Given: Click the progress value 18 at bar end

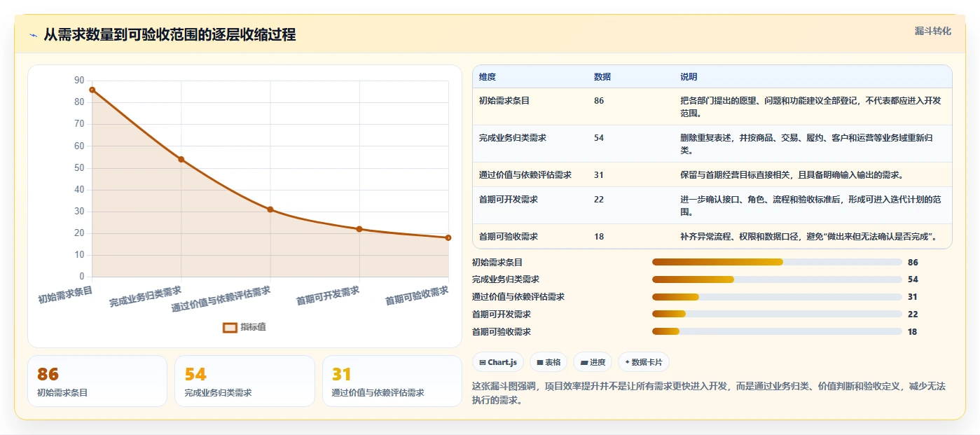Looking at the screenshot, I should [x=913, y=332].
